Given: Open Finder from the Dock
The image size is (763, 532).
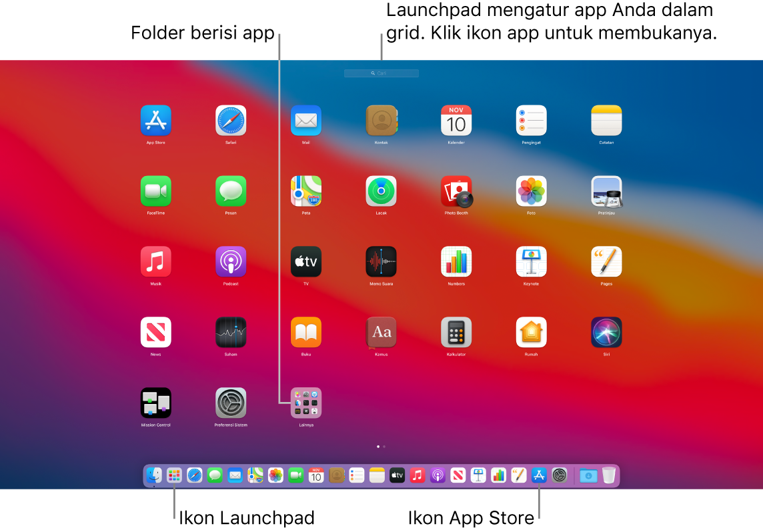Looking at the screenshot, I should click(x=154, y=475).
